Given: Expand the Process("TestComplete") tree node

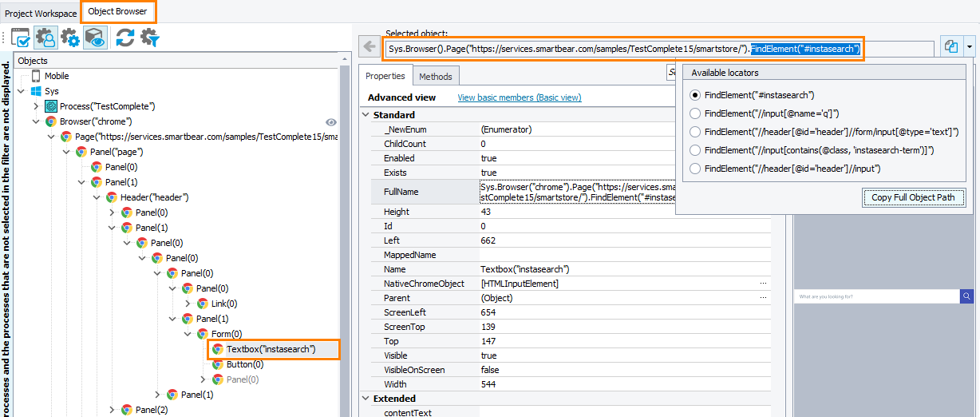Looking at the screenshot, I should coord(36,106).
